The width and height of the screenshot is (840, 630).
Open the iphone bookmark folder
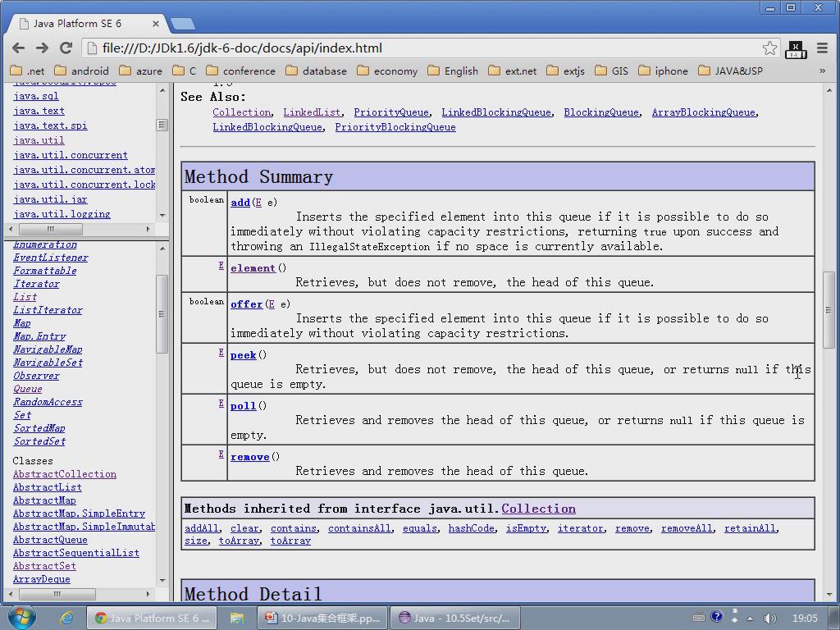tap(663, 71)
